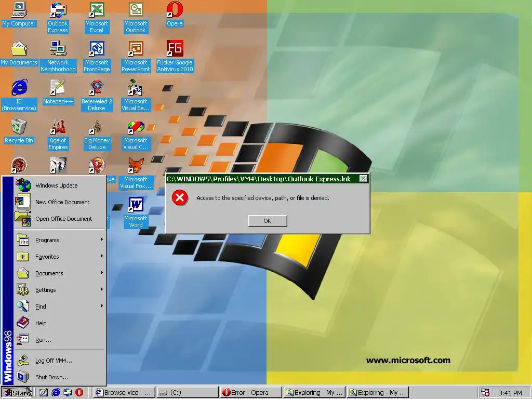The image size is (532, 399).
Task: Select the Bejeweled 2 Deluxe shortcut
Action: pyautogui.click(x=97, y=96)
